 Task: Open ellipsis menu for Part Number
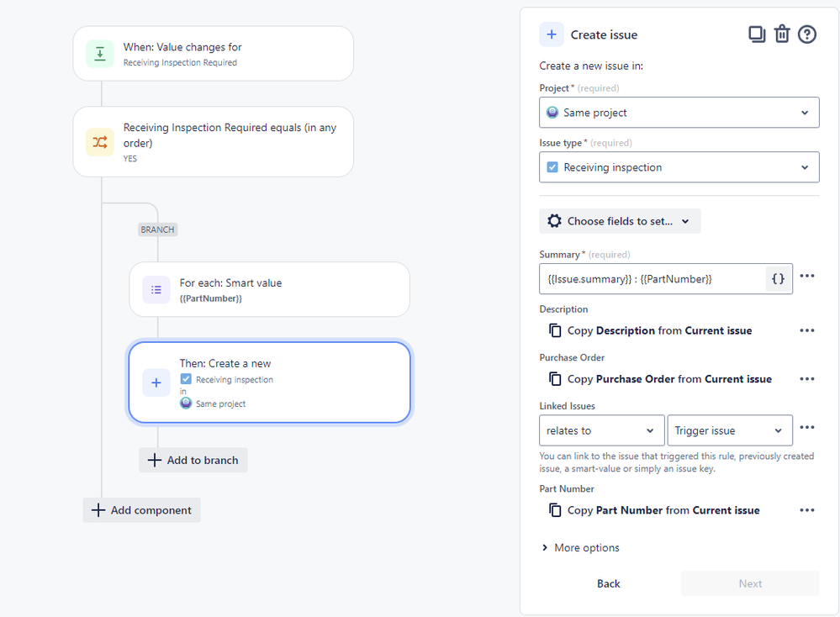[806, 510]
